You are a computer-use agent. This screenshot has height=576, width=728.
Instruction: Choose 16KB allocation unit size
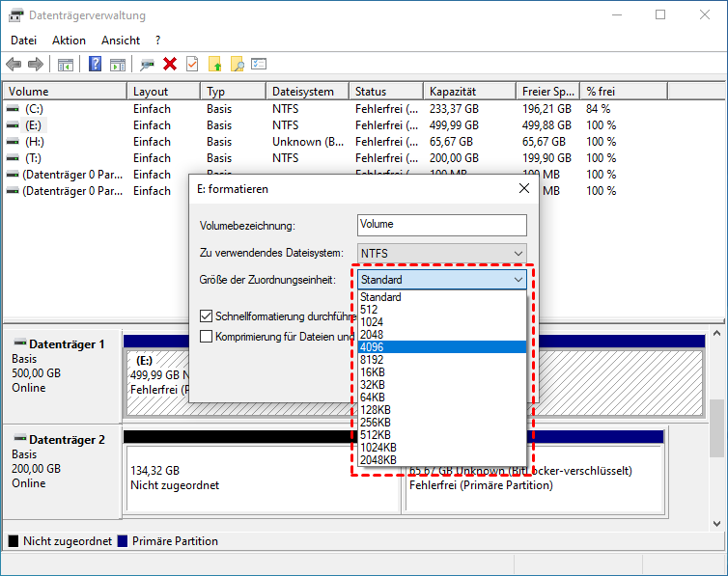point(442,372)
